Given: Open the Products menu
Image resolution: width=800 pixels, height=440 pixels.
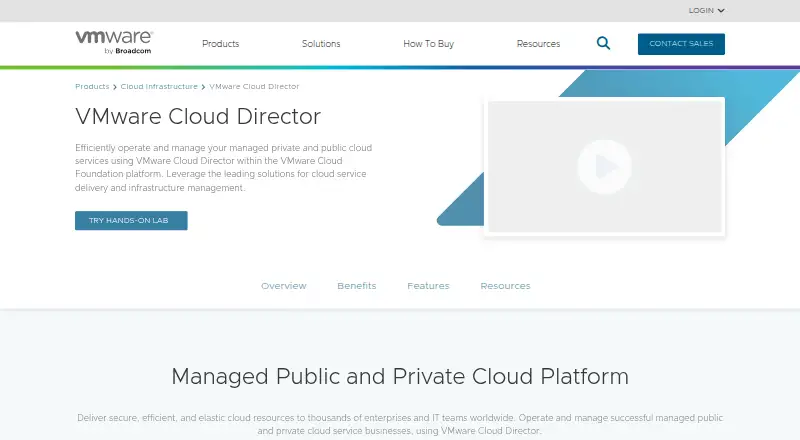Looking at the screenshot, I should coord(220,44).
